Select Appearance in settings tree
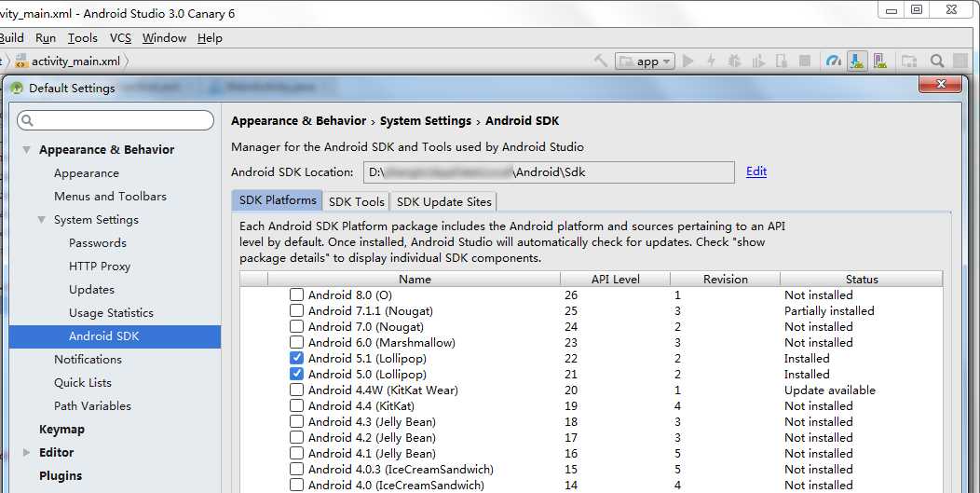This screenshot has width=980, height=493. click(87, 173)
